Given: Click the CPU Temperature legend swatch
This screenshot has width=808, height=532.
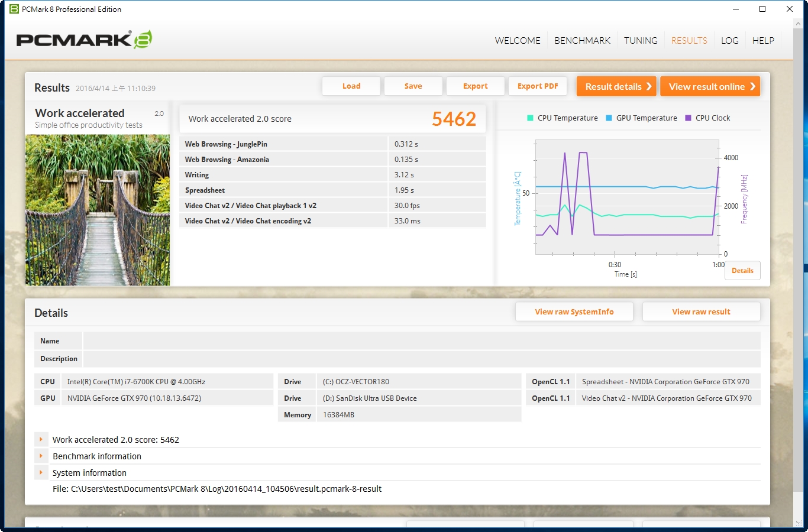Looking at the screenshot, I should click(x=530, y=118).
